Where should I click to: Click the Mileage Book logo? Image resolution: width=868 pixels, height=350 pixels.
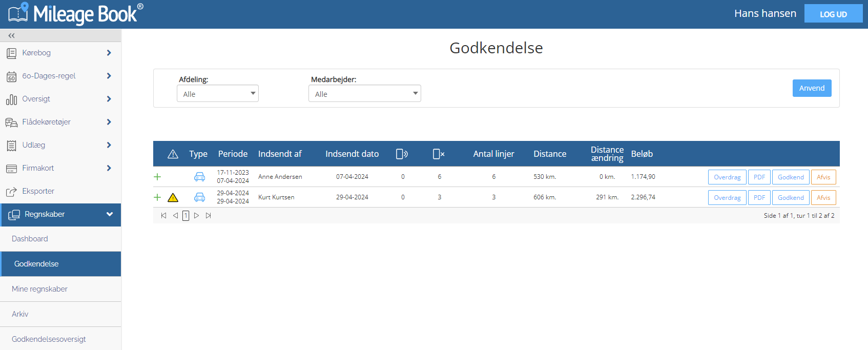tap(75, 13)
